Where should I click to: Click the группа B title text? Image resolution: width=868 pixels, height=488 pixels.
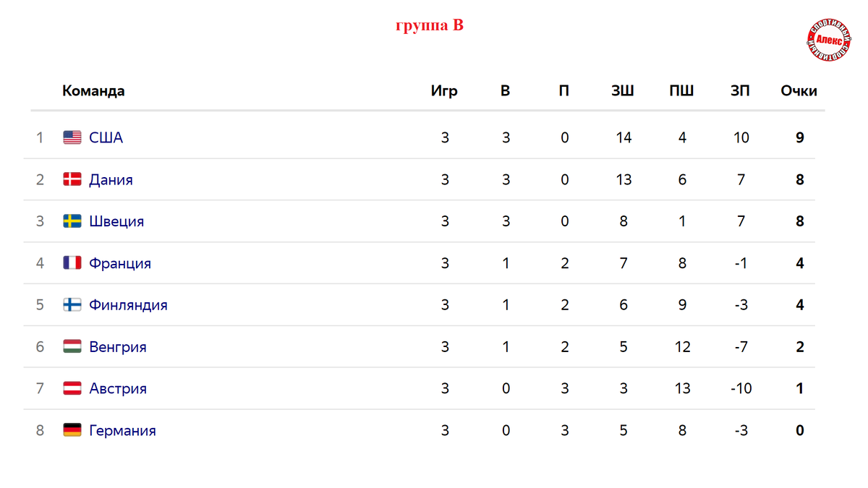(x=430, y=25)
